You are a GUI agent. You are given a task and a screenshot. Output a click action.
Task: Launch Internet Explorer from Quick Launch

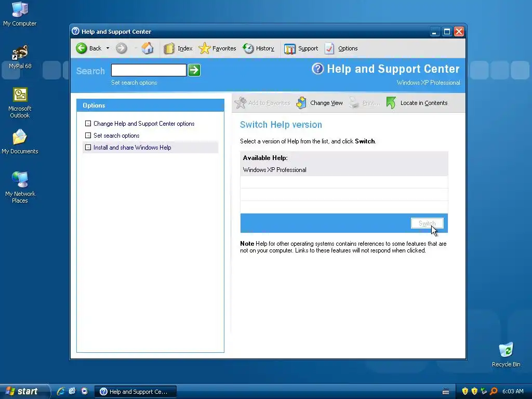click(61, 391)
